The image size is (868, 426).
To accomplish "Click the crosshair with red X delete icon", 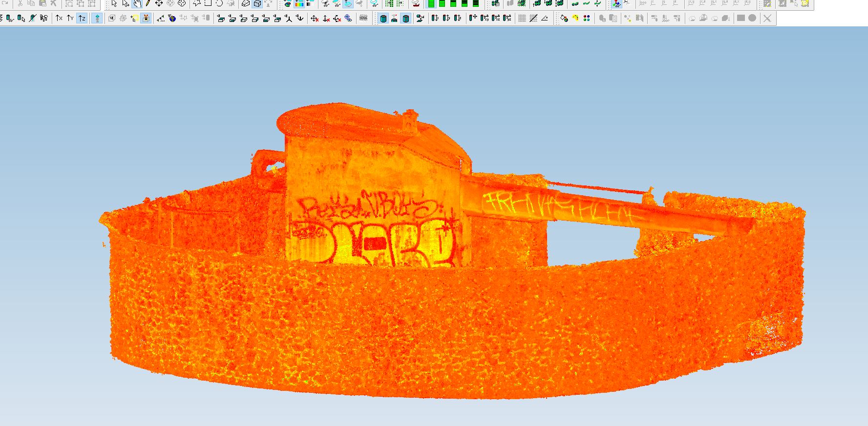I will point(315,18).
